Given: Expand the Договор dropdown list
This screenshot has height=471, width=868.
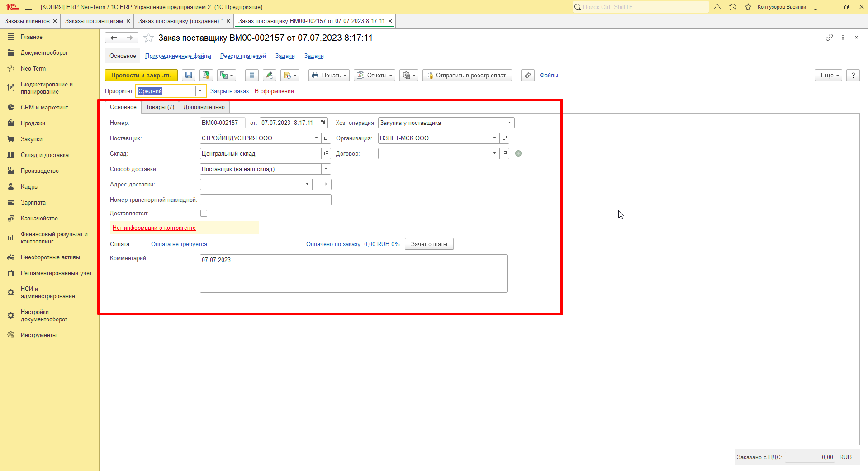Looking at the screenshot, I should click(495, 153).
